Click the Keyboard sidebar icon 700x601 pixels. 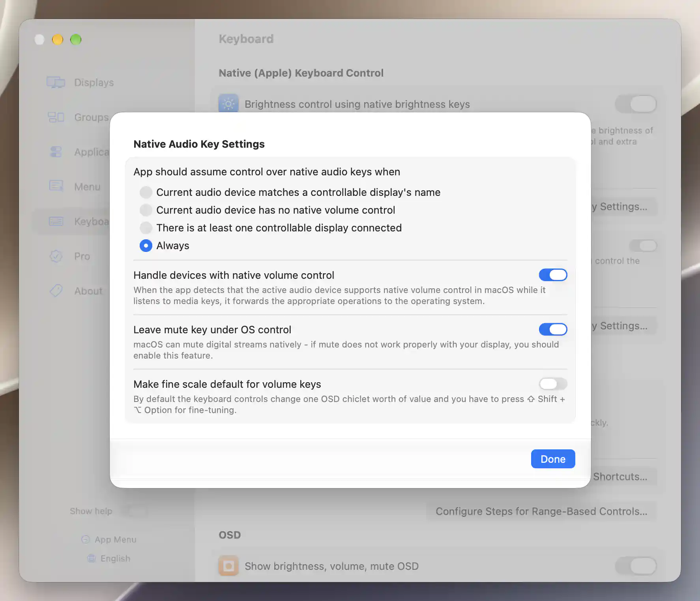tap(56, 221)
